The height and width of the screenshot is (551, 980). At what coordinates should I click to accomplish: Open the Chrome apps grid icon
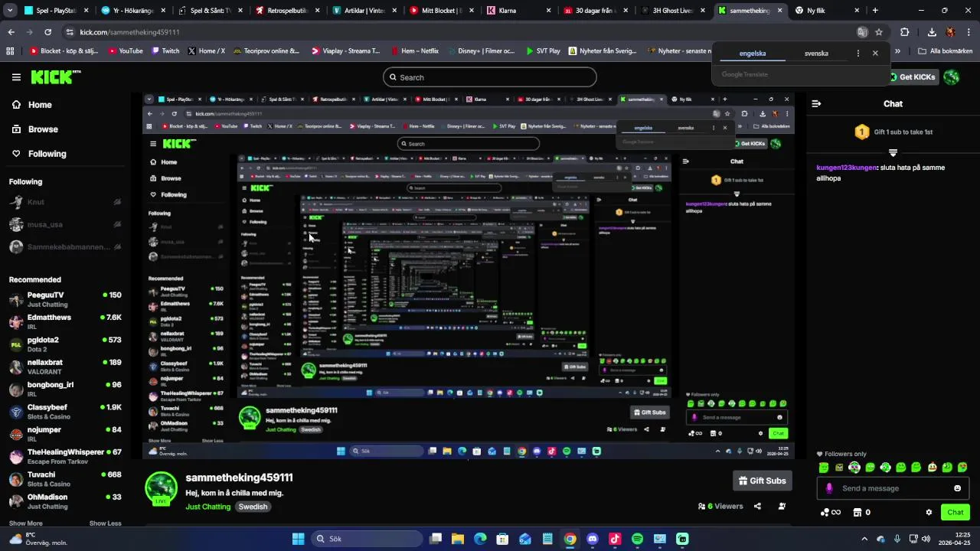click(10, 51)
